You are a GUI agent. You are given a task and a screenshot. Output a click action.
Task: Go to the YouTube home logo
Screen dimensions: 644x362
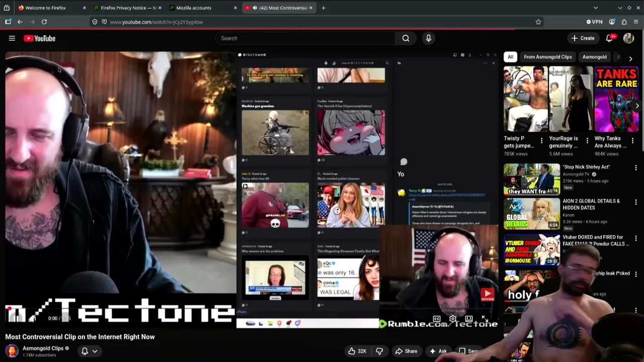(39, 38)
